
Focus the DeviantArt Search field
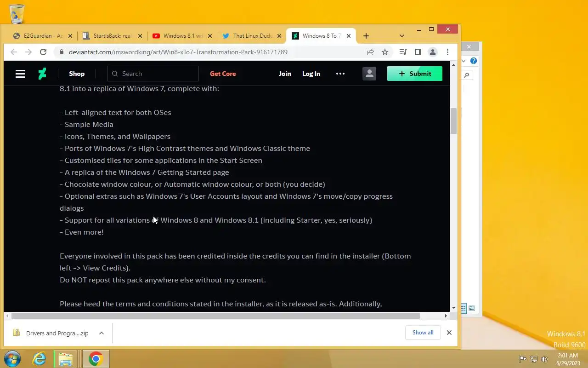[153, 74]
